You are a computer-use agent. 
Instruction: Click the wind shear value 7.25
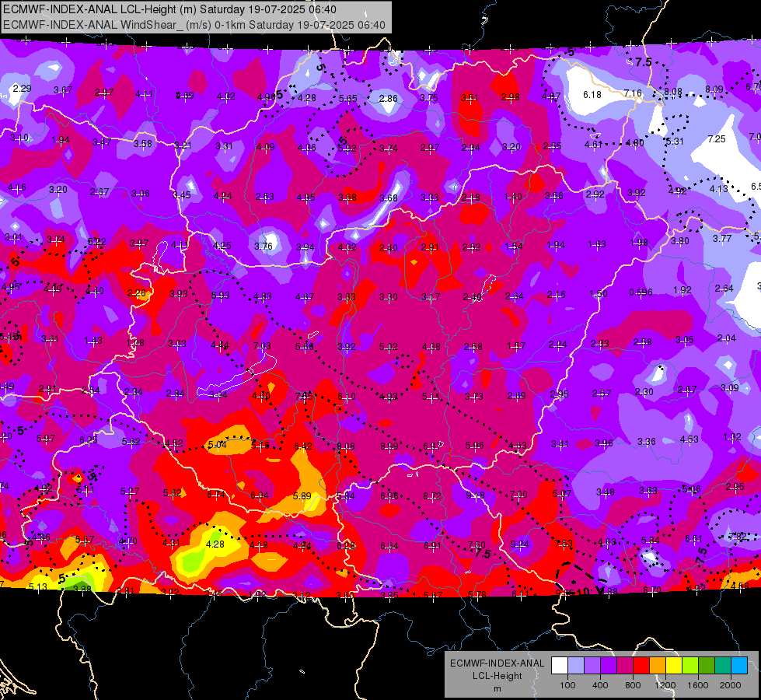point(717,139)
